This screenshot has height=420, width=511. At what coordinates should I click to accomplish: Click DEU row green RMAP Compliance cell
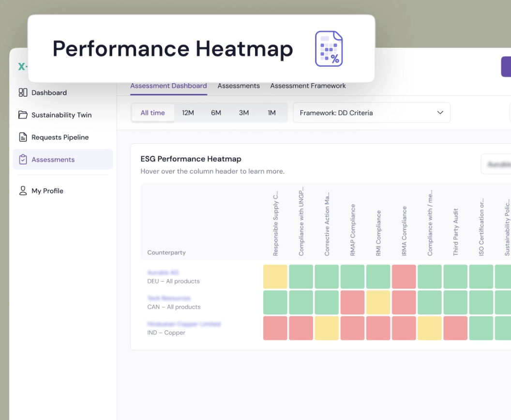(353, 277)
